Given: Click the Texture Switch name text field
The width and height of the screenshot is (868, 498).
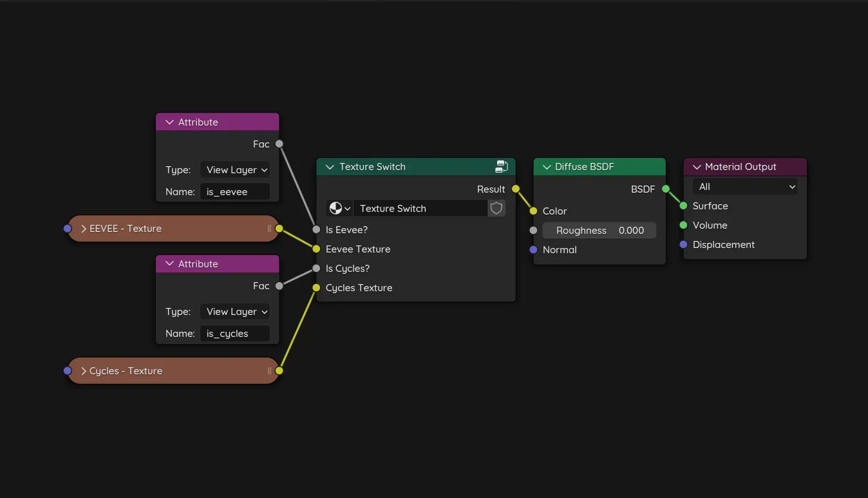Looking at the screenshot, I should 422,207.
